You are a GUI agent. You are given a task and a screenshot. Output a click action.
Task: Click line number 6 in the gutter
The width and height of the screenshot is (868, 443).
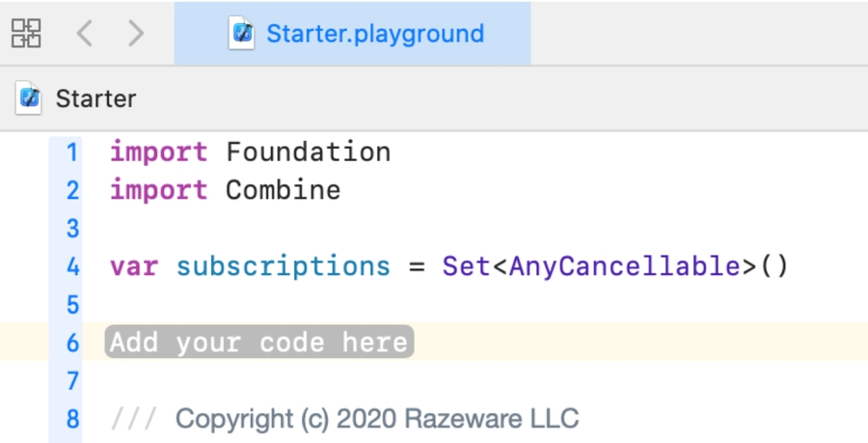point(72,343)
